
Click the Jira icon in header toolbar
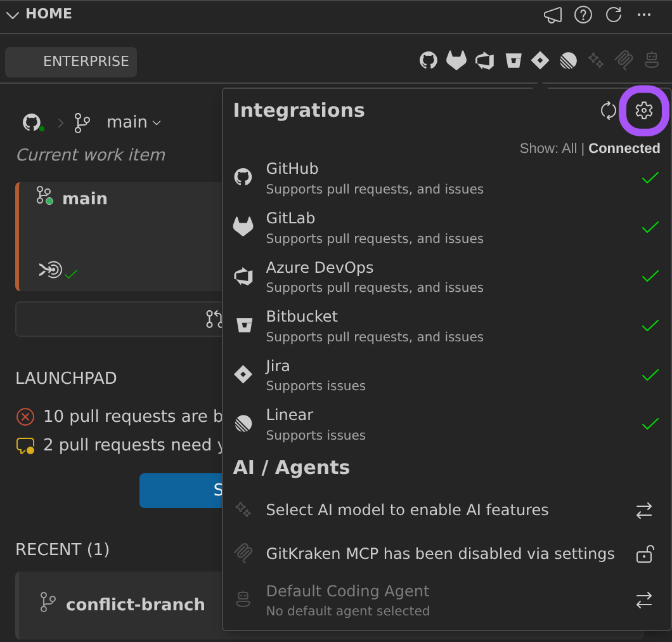(540, 60)
